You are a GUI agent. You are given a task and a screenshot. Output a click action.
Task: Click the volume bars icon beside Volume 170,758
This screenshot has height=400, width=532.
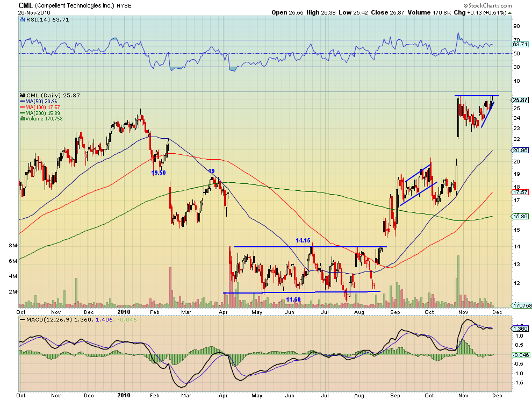(x=23, y=118)
